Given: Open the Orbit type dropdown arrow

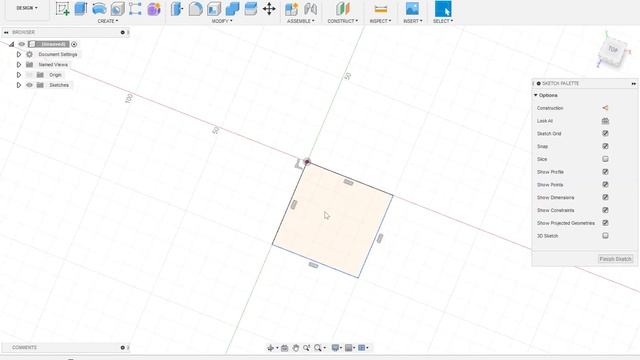Looking at the screenshot, I should click(x=277, y=348).
